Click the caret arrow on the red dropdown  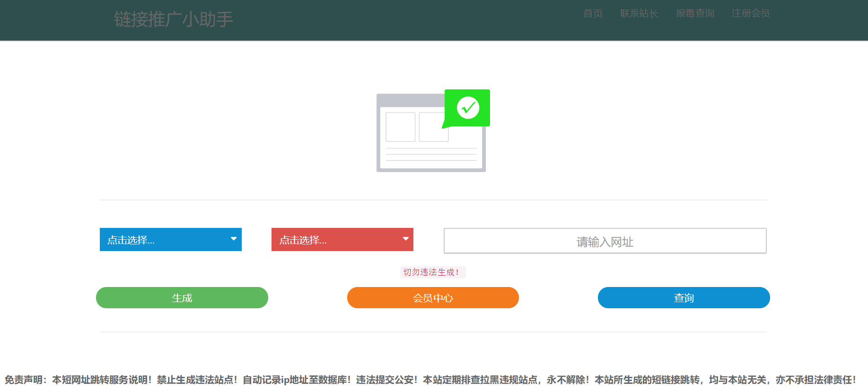pos(405,239)
